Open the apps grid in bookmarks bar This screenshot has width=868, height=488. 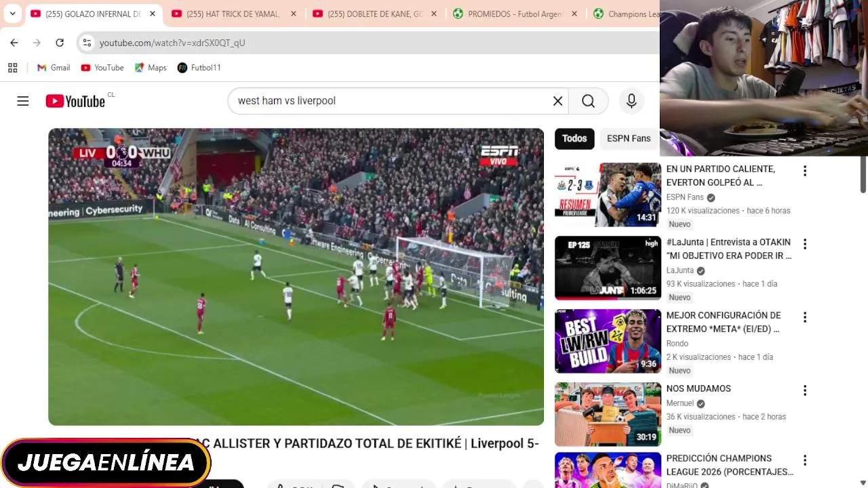click(12, 68)
